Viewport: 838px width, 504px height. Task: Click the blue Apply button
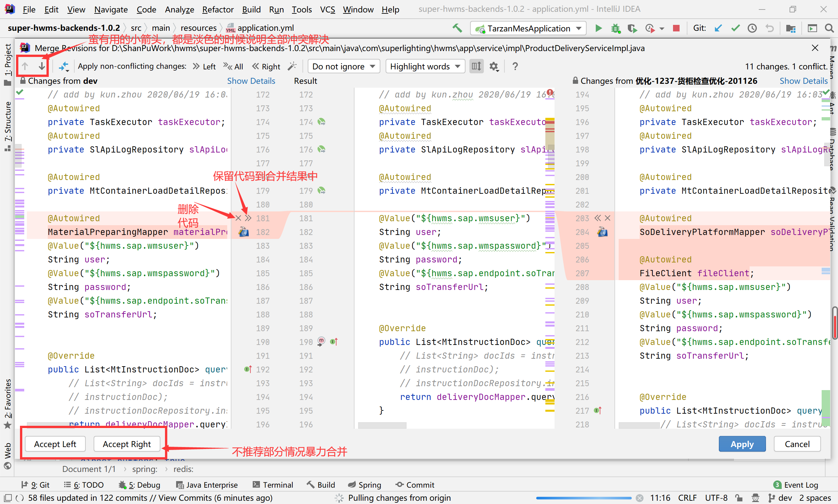742,444
